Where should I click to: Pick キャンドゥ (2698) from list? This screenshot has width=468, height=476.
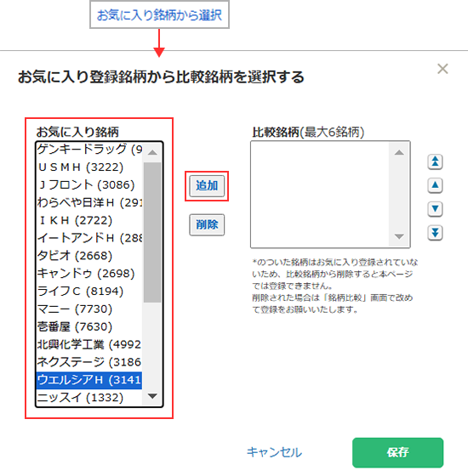(89, 273)
